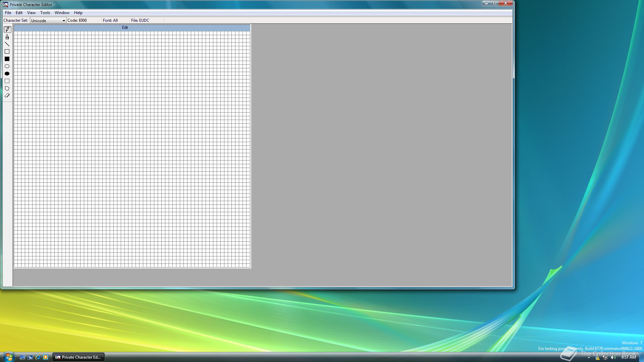Click the volume speaker tray icon

click(x=613, y=358)
